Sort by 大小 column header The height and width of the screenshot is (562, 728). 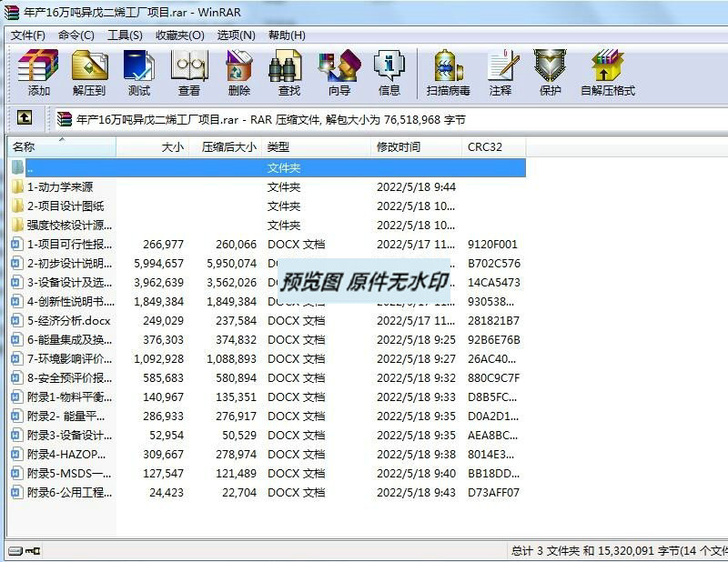[153, 147]
